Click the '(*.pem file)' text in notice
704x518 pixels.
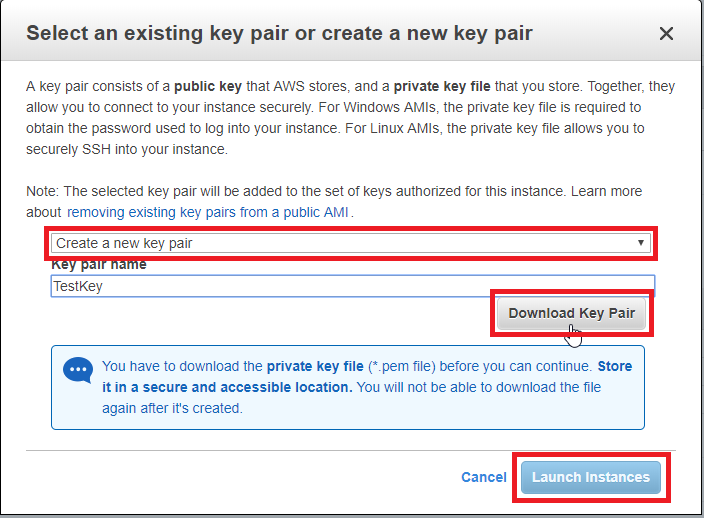tap(402, 366)
